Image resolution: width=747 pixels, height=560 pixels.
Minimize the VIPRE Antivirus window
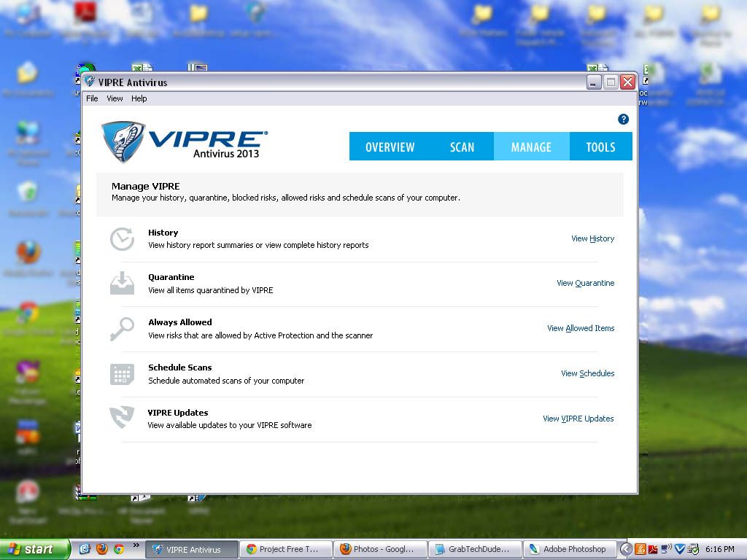click(x=594, y=82)
